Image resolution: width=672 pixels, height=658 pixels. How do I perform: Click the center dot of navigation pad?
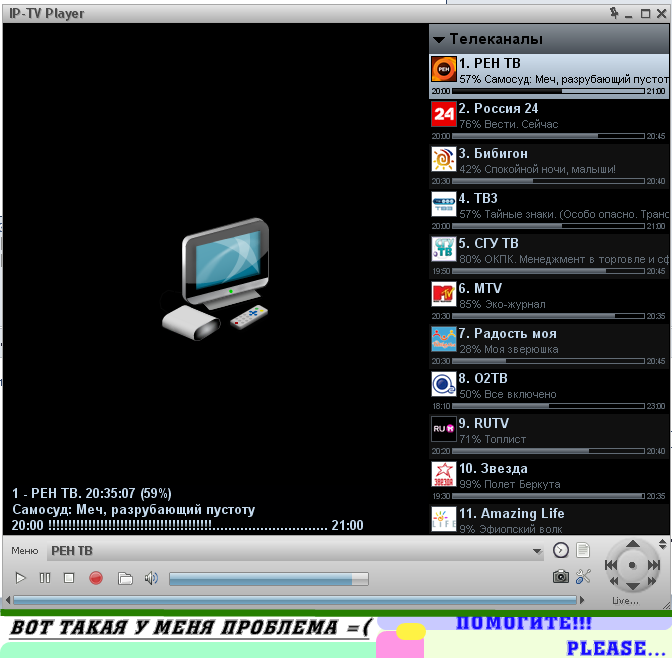tap(632, 565)
